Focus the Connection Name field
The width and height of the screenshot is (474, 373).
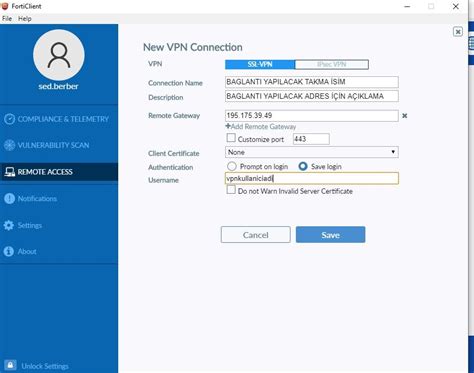pos(312,82)
